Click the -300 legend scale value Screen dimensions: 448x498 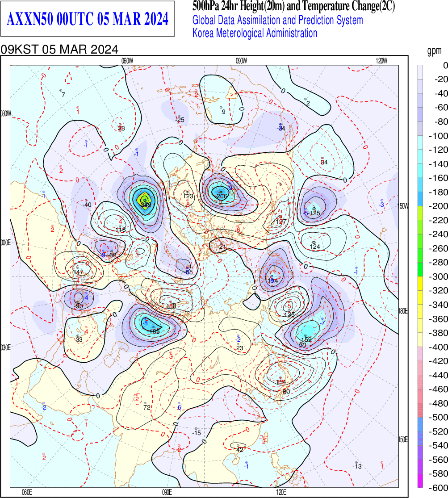tap(439, 276)
